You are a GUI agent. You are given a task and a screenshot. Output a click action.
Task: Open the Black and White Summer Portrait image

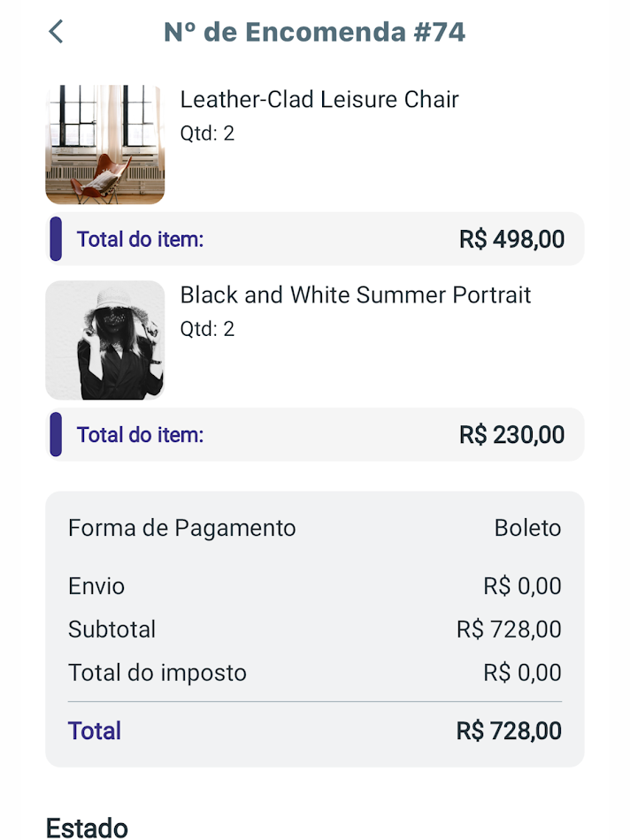pyautogui.click(x=104, y=340)
